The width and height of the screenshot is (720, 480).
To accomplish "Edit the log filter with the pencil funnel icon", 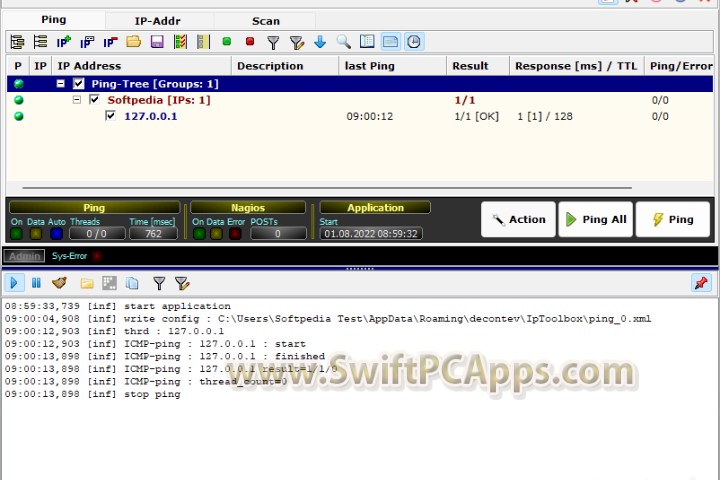I will pyautogui.click(x=182, y=283).
